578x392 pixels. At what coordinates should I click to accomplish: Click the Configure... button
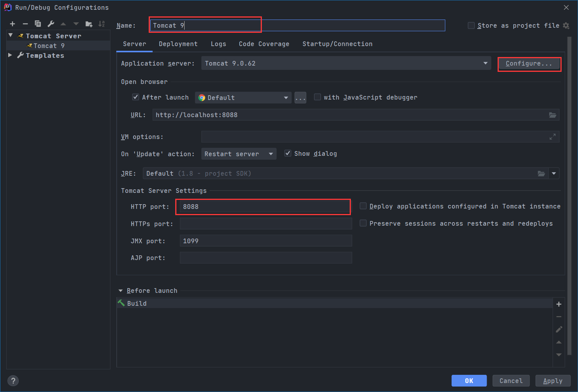click(529, 64)
